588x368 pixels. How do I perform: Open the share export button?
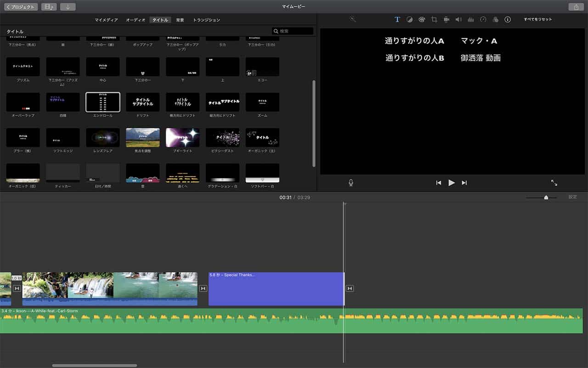pos(576,7)
